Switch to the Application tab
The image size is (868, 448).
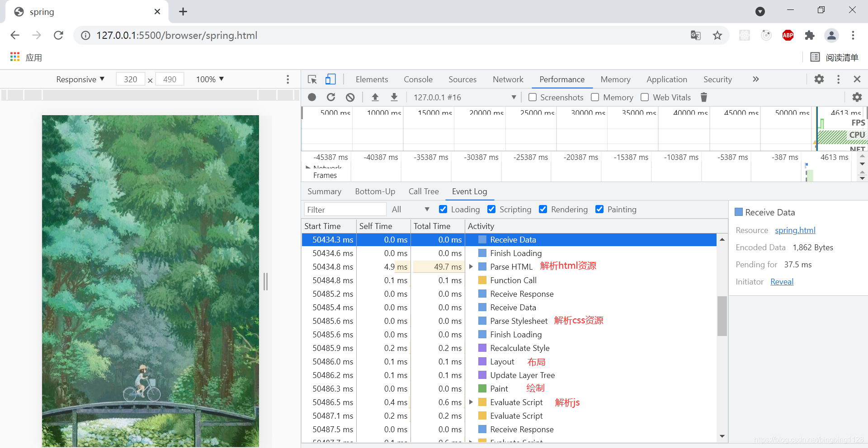667,79
